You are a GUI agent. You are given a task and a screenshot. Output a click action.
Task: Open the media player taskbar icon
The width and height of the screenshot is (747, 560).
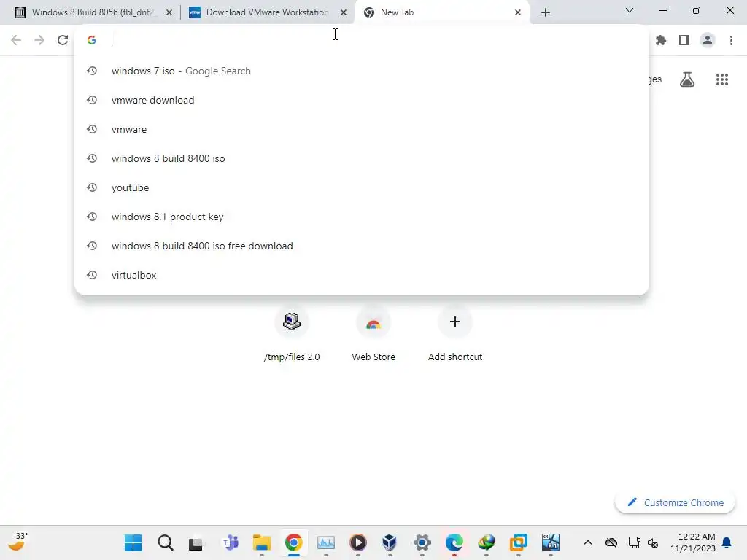tap(357, 542)
